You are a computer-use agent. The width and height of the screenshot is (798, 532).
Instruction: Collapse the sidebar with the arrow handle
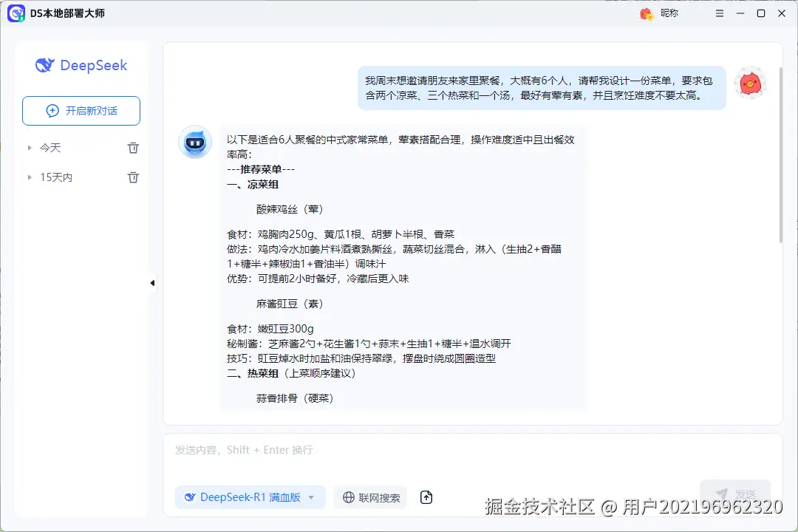pos(151,282)
